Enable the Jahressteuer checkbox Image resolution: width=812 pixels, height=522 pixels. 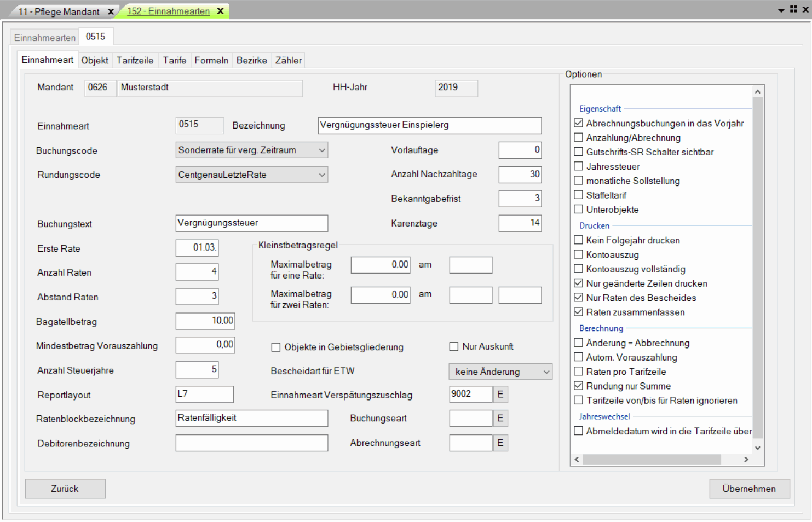[x=578, y=166]
